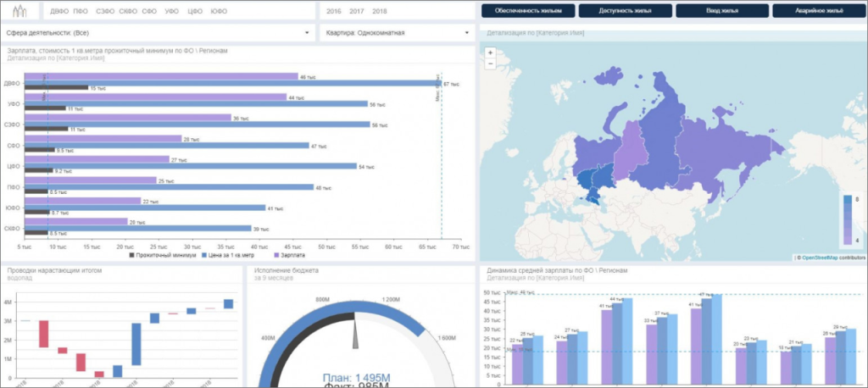Toggle the Цена за 1 кв метр legend marker
Image resolution: width=868 pixels, height=388 pixels.
point(203,254)
